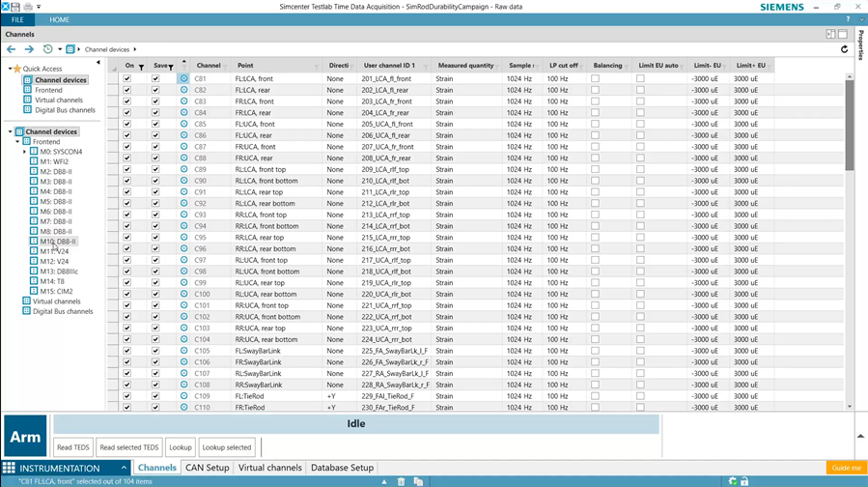Expand the M0: SYSCON4 tree node

[25, 152]
